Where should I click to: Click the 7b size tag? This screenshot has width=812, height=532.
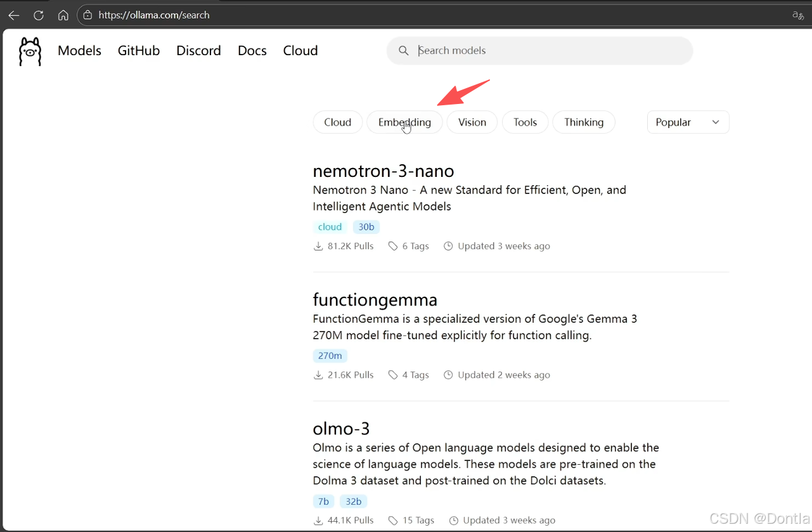click(x=323, y=502)
